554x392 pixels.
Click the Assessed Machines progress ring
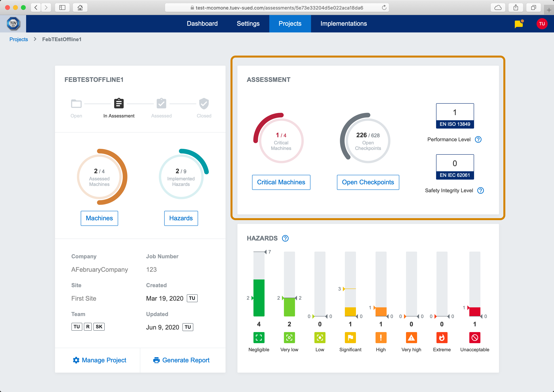click(99, 177)
